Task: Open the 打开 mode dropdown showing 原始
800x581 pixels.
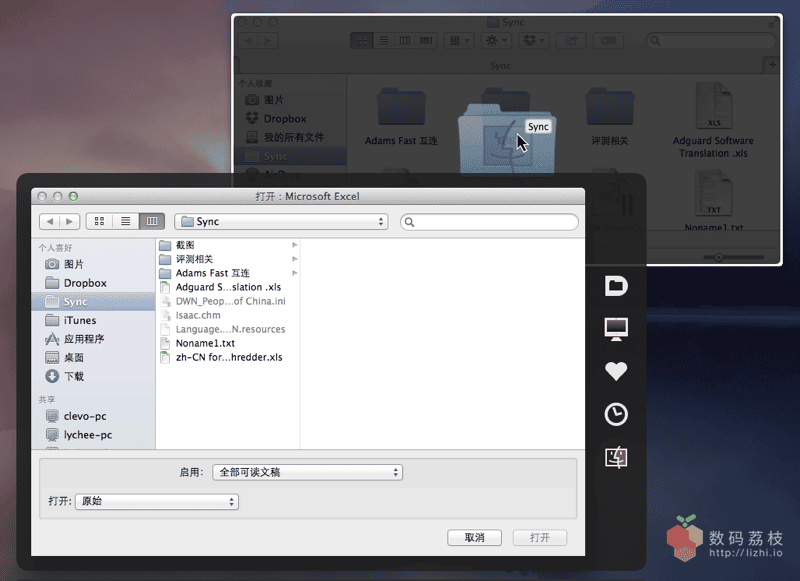Action: coord(157,501)
